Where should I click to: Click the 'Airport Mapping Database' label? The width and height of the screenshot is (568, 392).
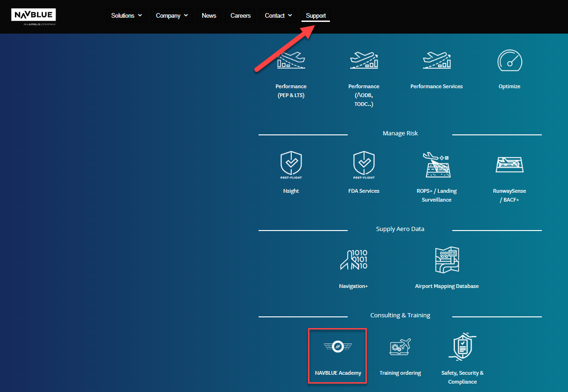pyautogui.click(x=447, y=286)
